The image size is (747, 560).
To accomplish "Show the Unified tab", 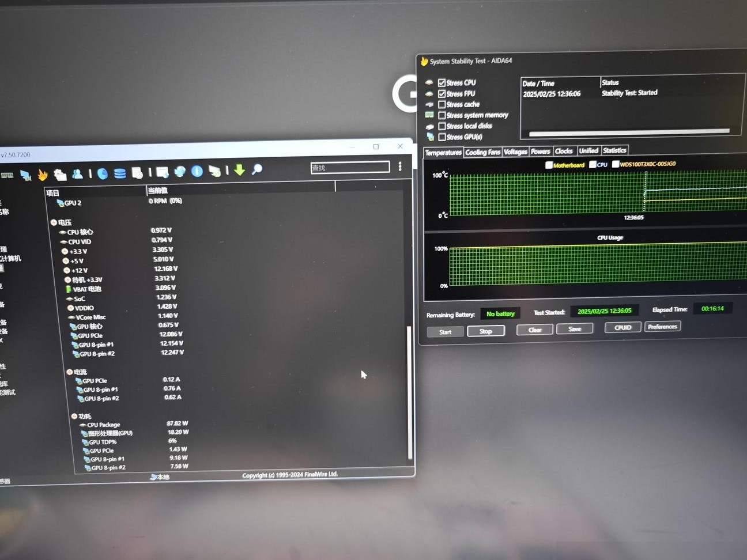I will coord(588,151).
